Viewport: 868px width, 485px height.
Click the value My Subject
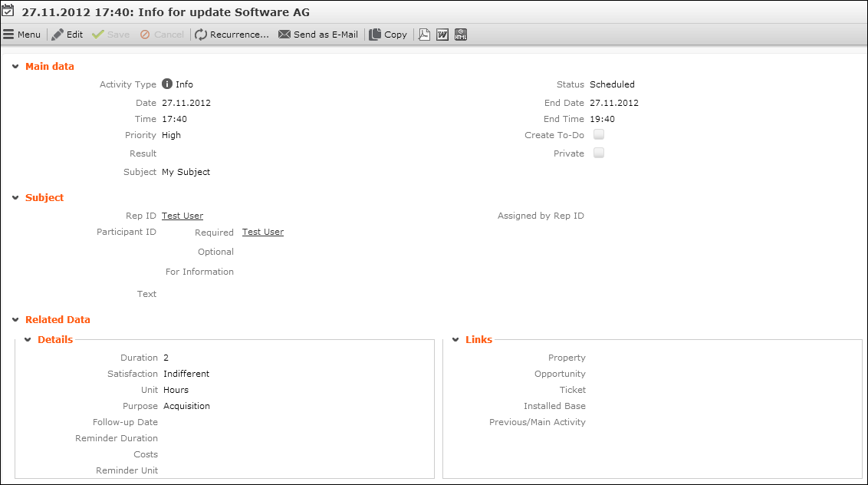click(186, 172)
